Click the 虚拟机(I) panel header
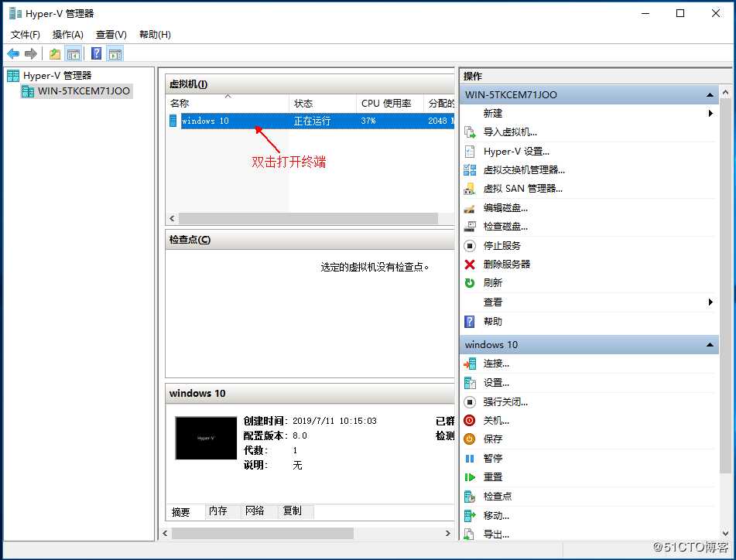This screenshot has height=560, width=736. 310,84
